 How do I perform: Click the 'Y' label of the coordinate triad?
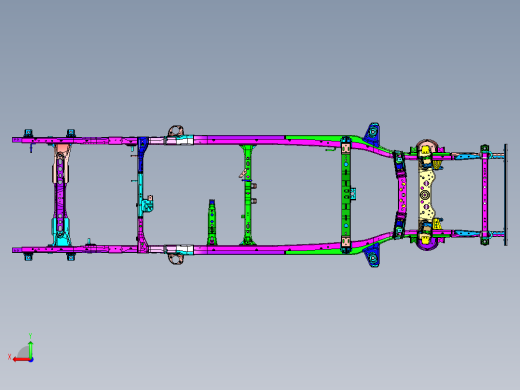tap(30, 336)
